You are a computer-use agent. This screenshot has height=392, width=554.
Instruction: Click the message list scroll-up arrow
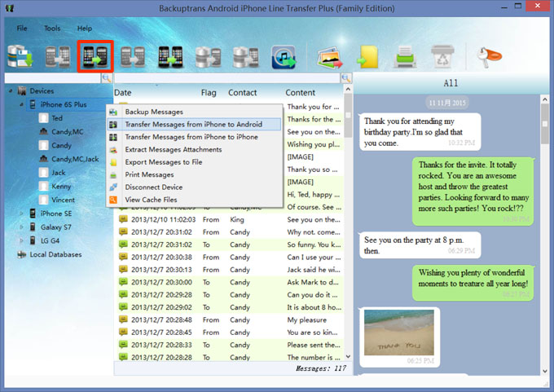click(x=348, y=90)
